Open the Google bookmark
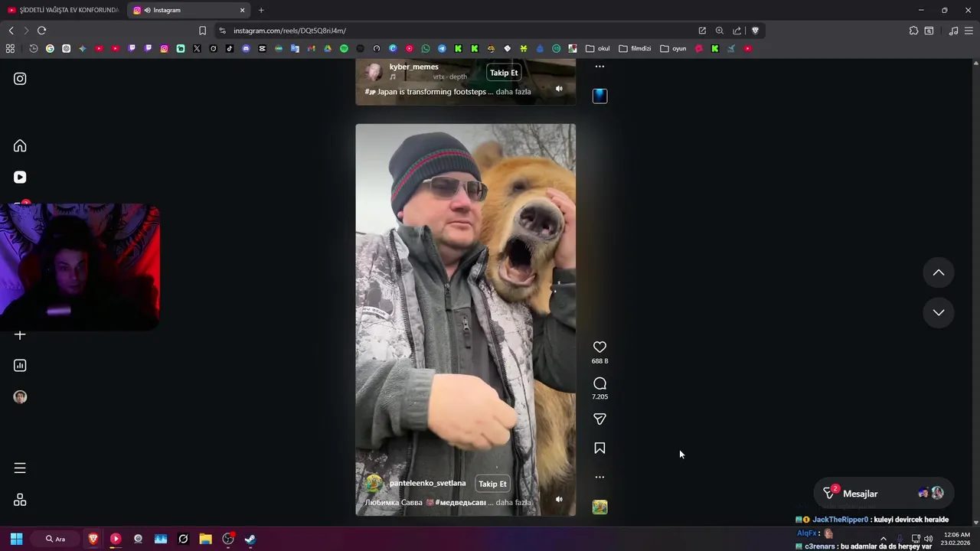 coord(50,48)
